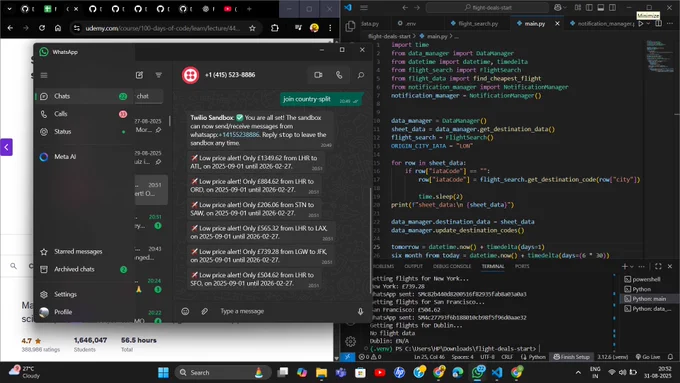680x383 pixels.
Task: Open the Copilot dropdown in VS Code title bar
Action: click(566, 7)
